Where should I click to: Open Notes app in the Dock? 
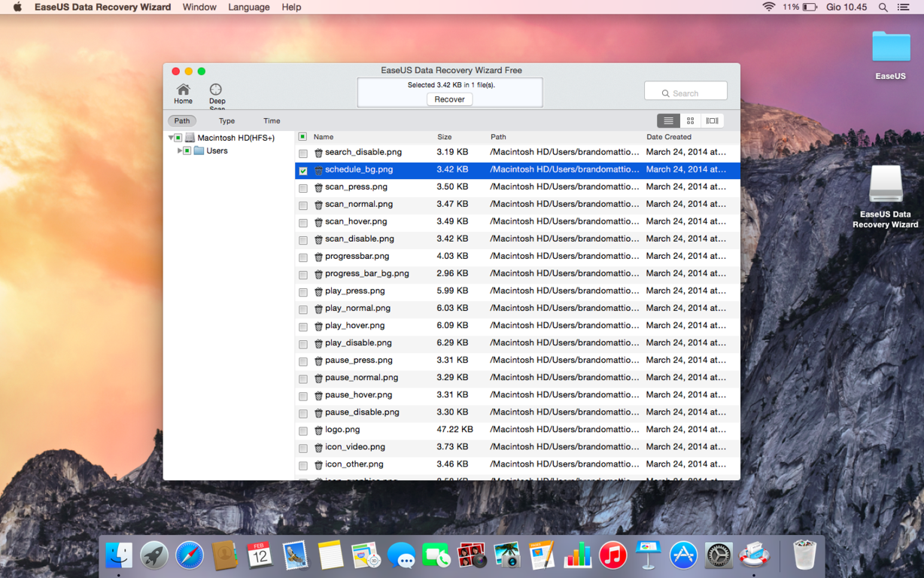pyautogui.click(x=330, y=555)
